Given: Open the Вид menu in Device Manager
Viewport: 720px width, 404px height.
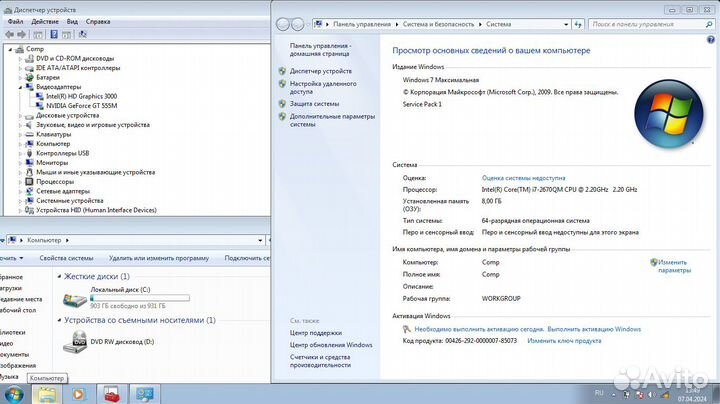Looking at the screenshot, I should click(72, 22).
